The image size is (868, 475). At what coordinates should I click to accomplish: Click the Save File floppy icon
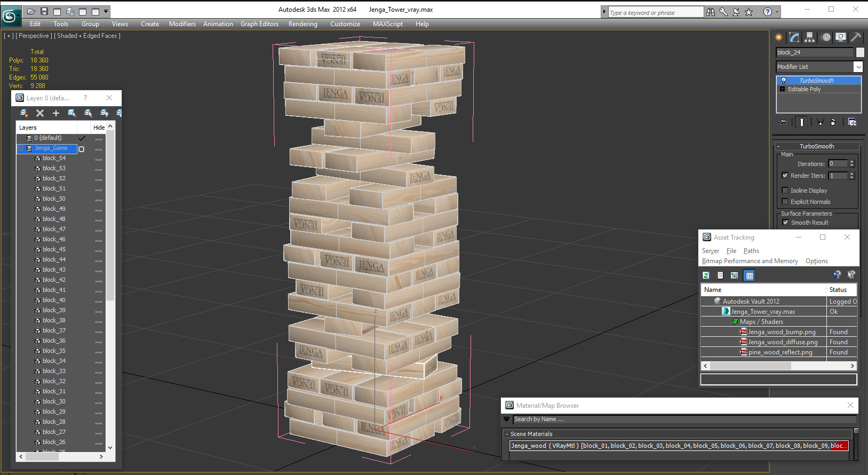pos(44,11)
